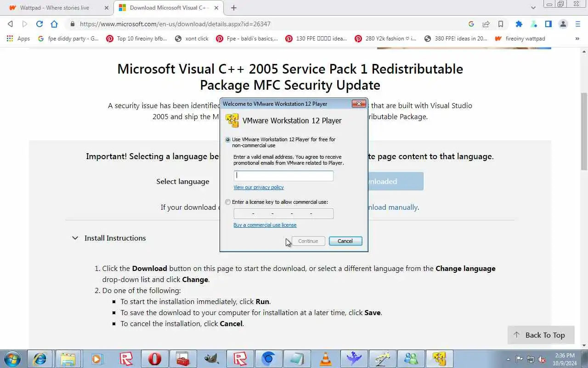Open the media player taskbar icon
The height and width of the screenshot is (368, 588).
pyautogui.click(x=96, y=359)
